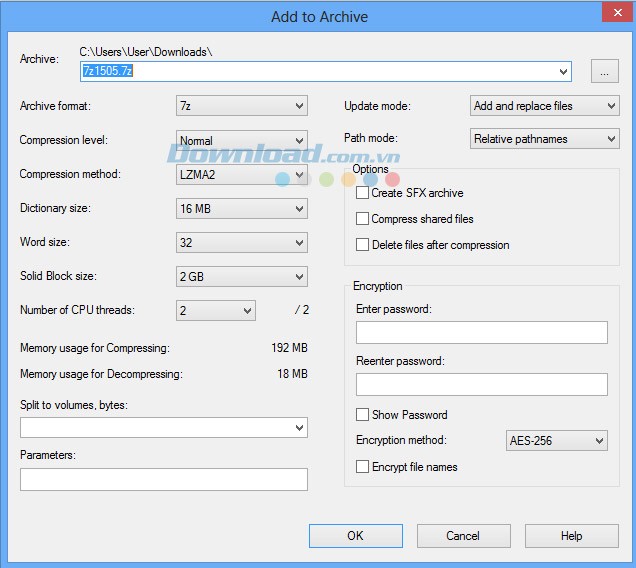Open the Word size dropdown
This screenshot has height=568, width=636.
coord(241,243)
